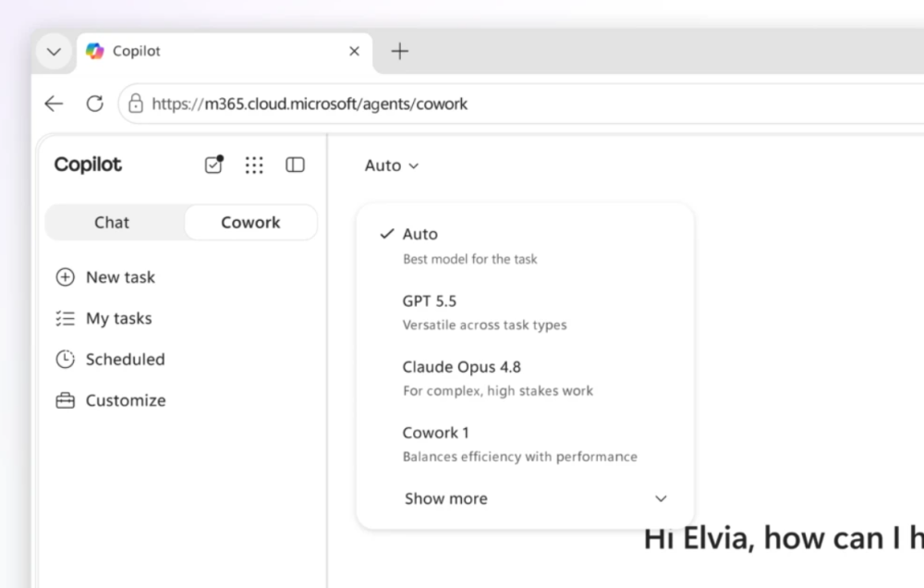Go back with the browser back arrow

(54, 104)
